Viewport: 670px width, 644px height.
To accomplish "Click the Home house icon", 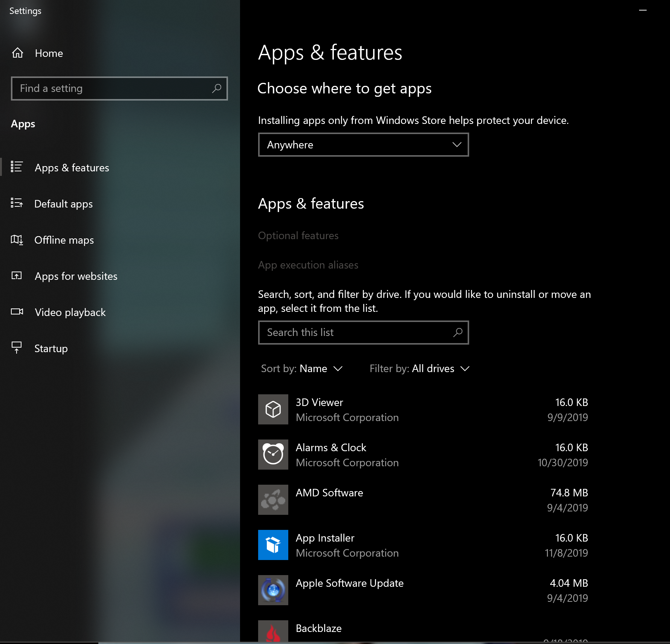I will click(18, 53).
